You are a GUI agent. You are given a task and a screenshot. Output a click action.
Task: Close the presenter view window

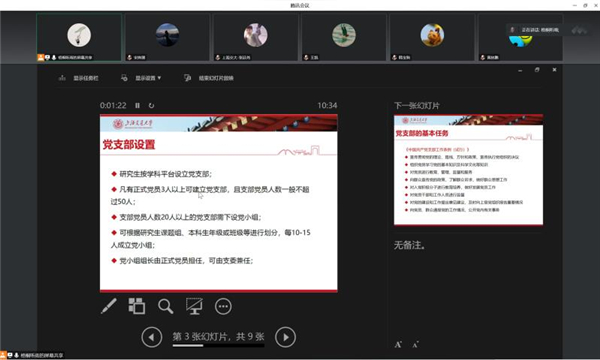click(554, 70)
